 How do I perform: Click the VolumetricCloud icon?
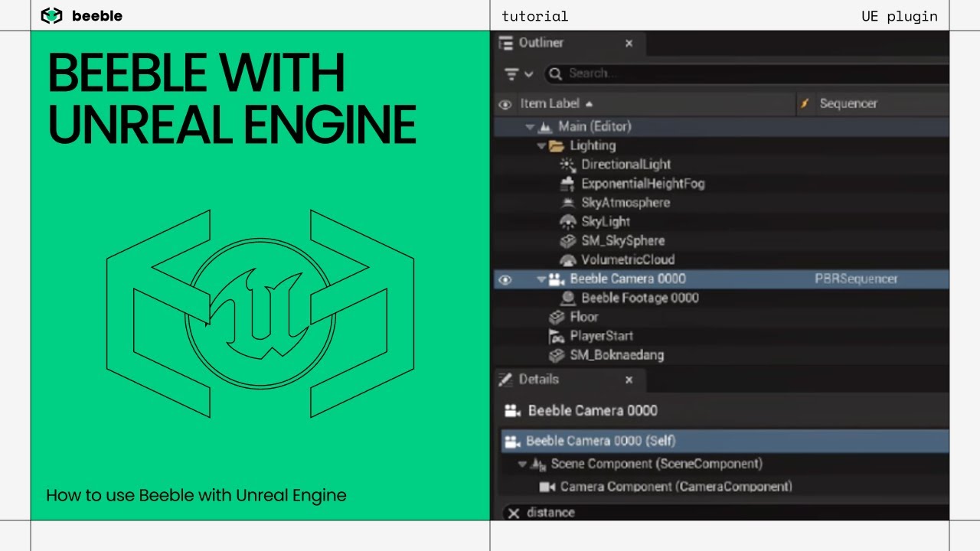click(x=567, y=260)
